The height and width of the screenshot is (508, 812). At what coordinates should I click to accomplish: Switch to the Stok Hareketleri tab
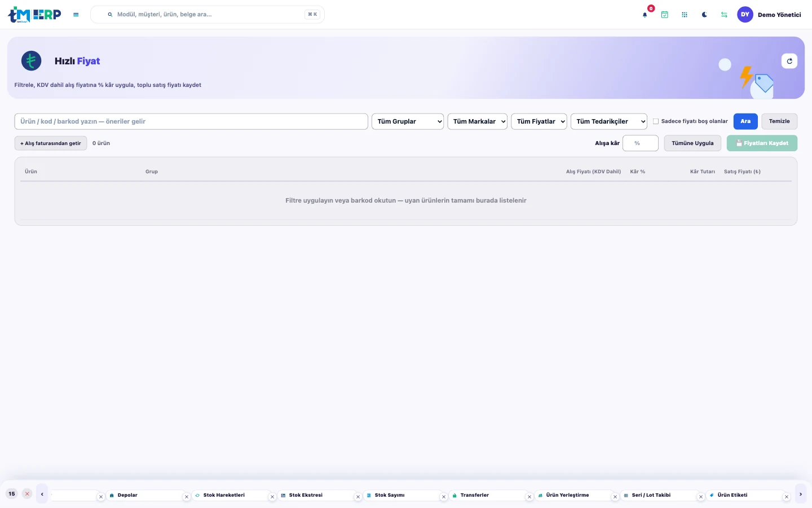pyautogui.click(x=230, y=495)
